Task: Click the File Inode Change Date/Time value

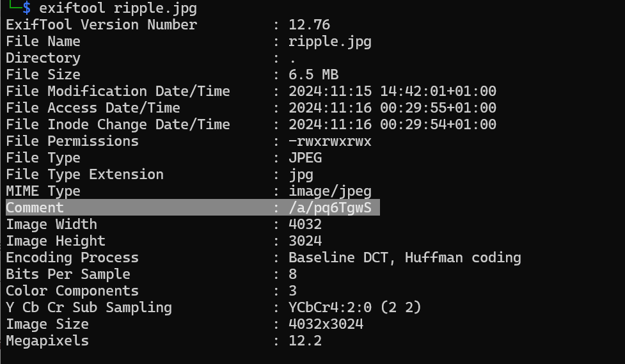Action: (392, 125)
